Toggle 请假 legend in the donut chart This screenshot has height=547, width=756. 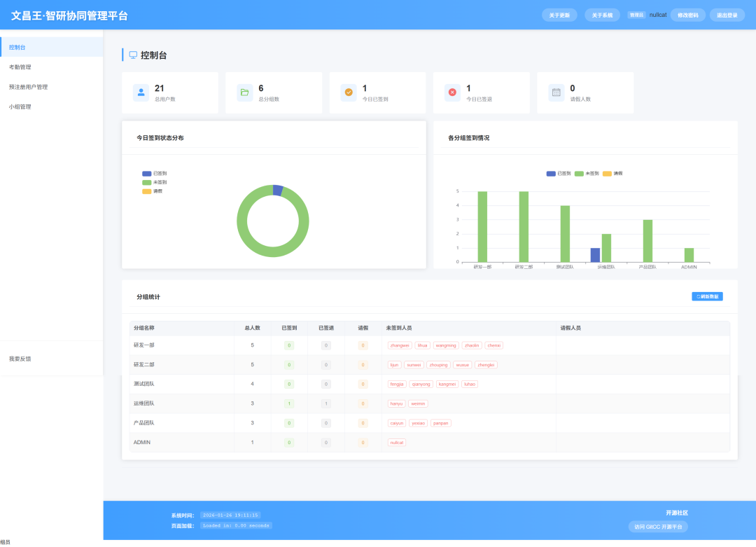pos(153,191)
